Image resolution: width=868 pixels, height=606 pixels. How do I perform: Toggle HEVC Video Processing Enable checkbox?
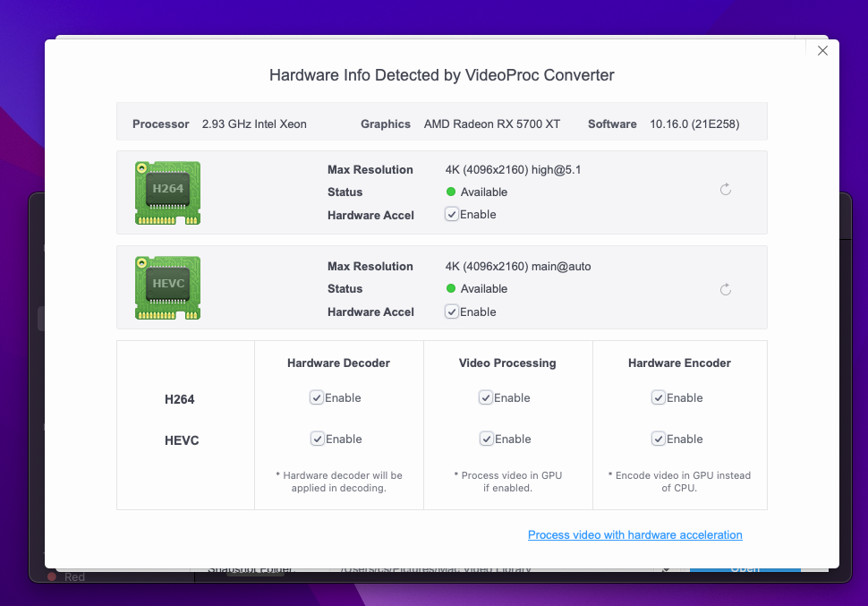[486, 440]
